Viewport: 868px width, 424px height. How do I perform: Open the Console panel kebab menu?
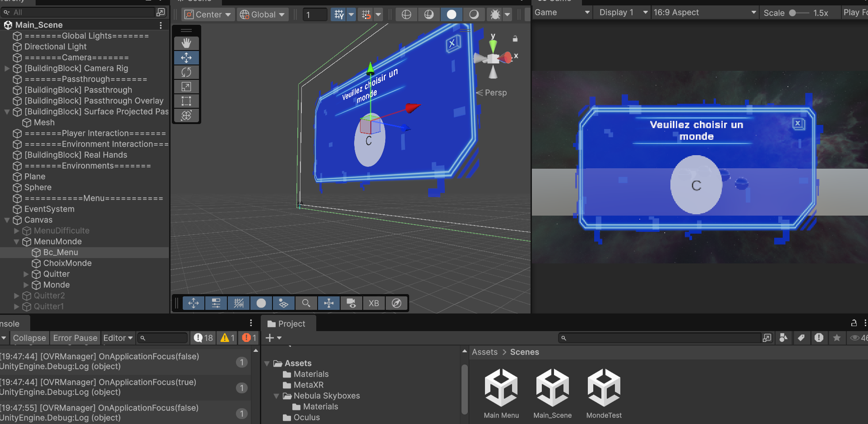[251, 323]
